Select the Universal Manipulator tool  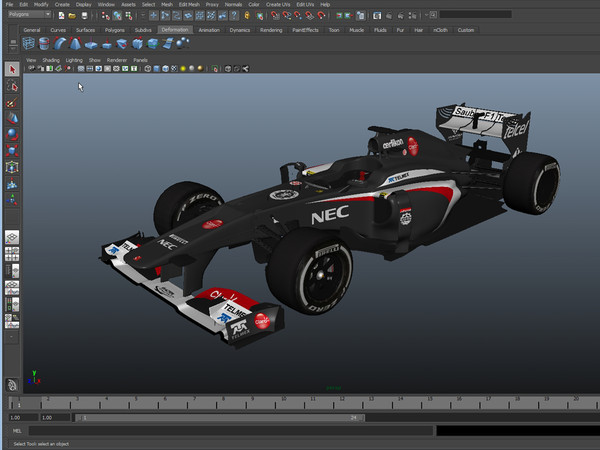click(12, 167)
